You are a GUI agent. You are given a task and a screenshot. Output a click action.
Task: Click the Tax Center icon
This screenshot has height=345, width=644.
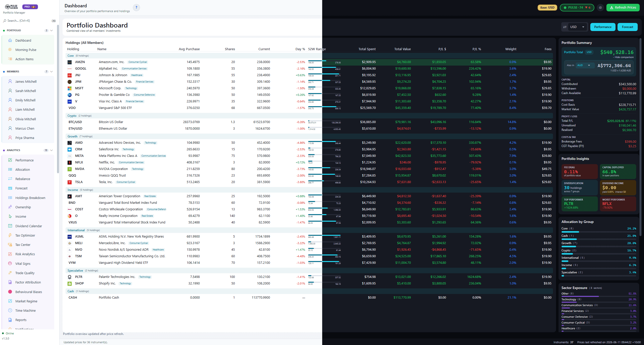[10, 245]
